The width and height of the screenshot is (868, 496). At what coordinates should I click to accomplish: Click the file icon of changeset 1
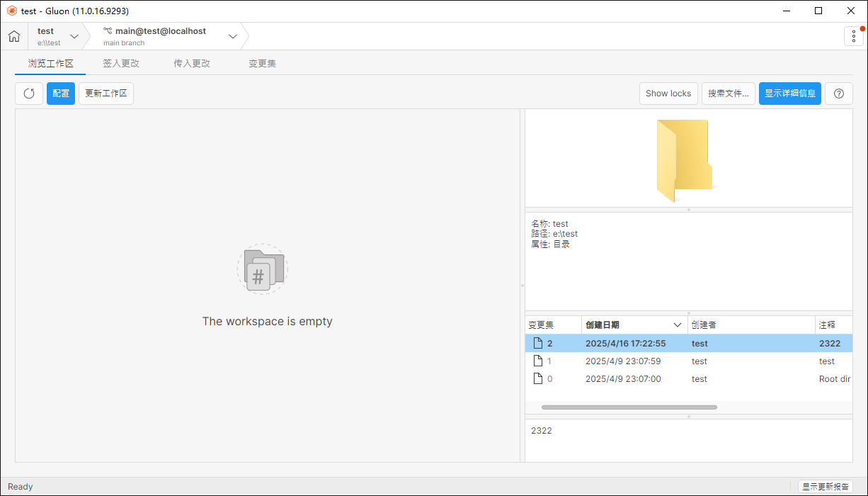click(537, 361)
